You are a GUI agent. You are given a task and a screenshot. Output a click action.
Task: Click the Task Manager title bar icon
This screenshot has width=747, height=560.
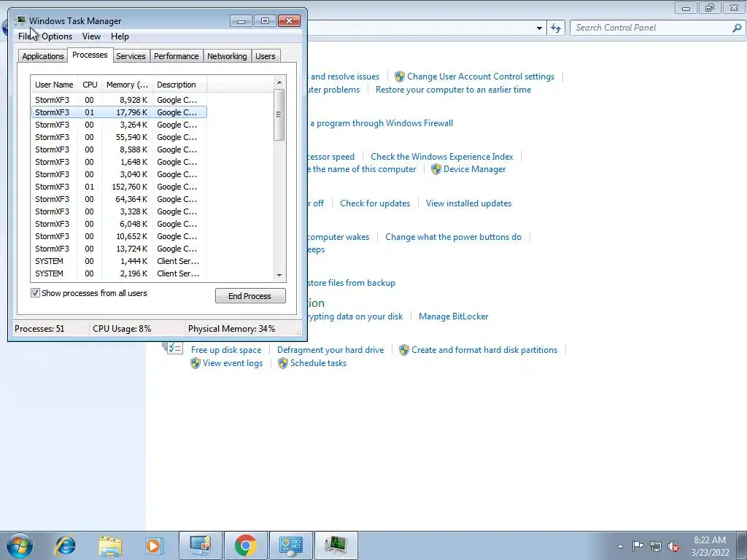coord(20,20)
